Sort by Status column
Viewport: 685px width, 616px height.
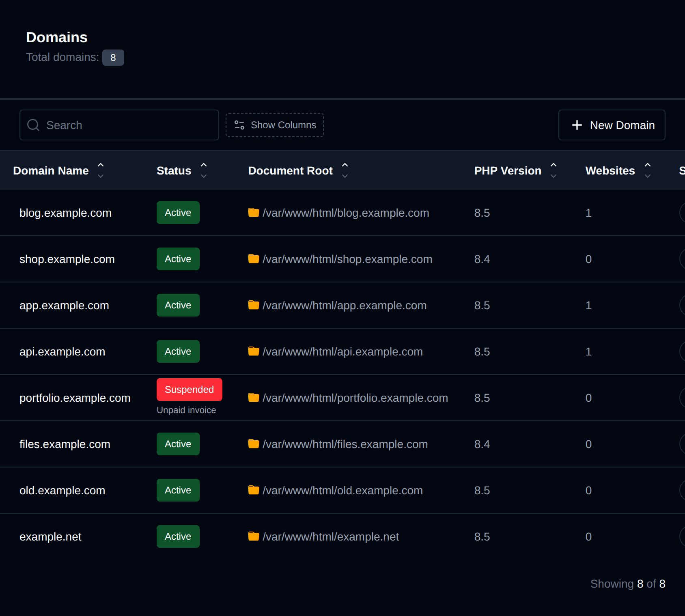click(x=182, y=170)
